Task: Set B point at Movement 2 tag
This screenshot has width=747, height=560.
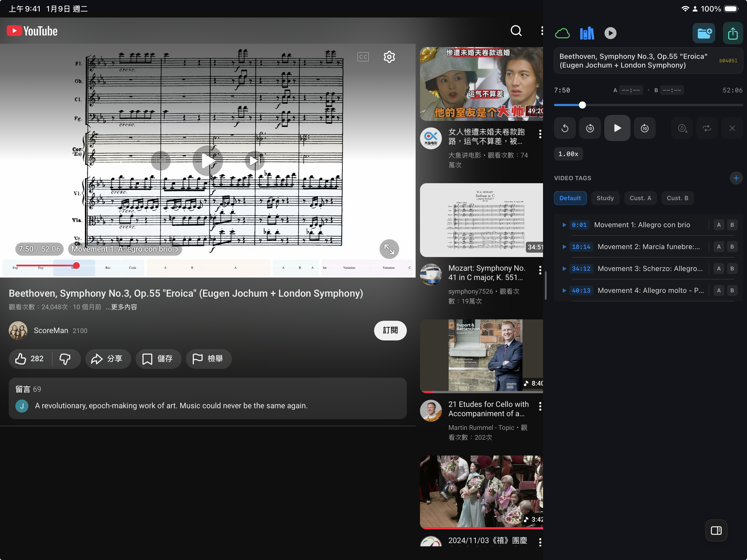Action: pos(732,247)
